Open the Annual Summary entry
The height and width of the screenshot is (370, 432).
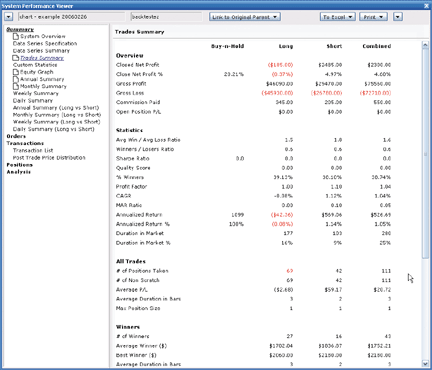click(x=42, y=79)
